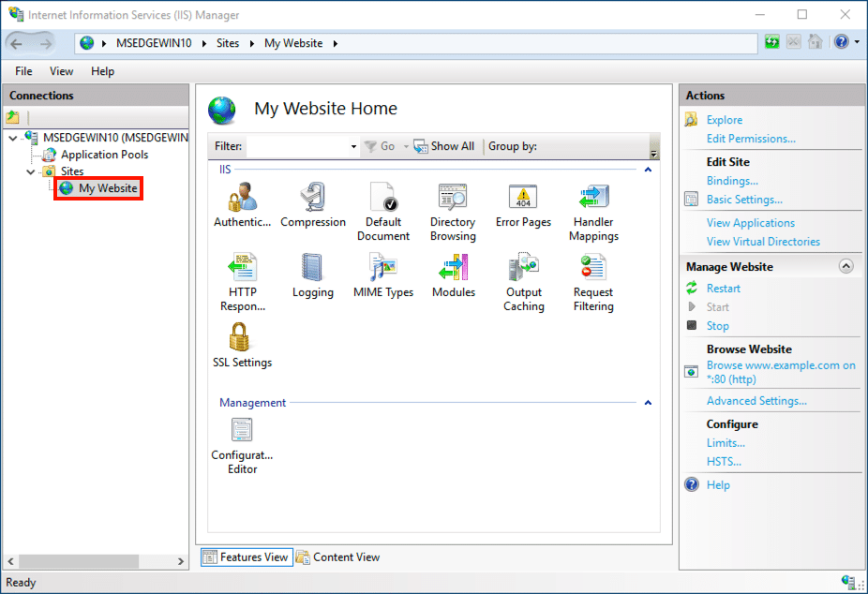Click the Connections pane horizontal scrollbar

pos(94,561)
